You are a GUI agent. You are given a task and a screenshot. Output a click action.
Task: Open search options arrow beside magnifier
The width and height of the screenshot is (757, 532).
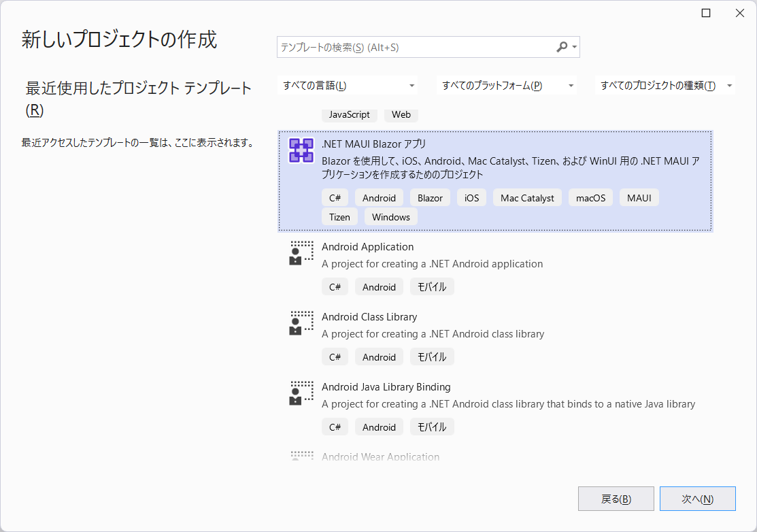click(x=575, y=48)
